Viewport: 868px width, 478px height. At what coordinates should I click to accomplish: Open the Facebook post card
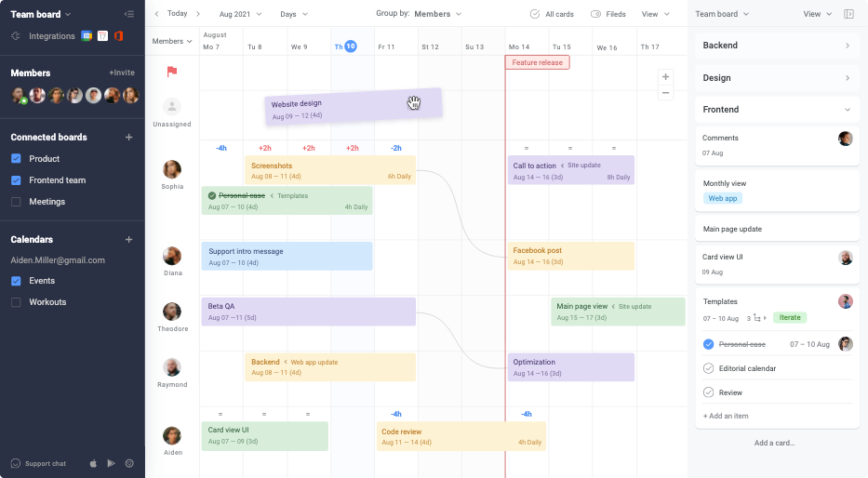pyautogui.click(x=570, y=256)
